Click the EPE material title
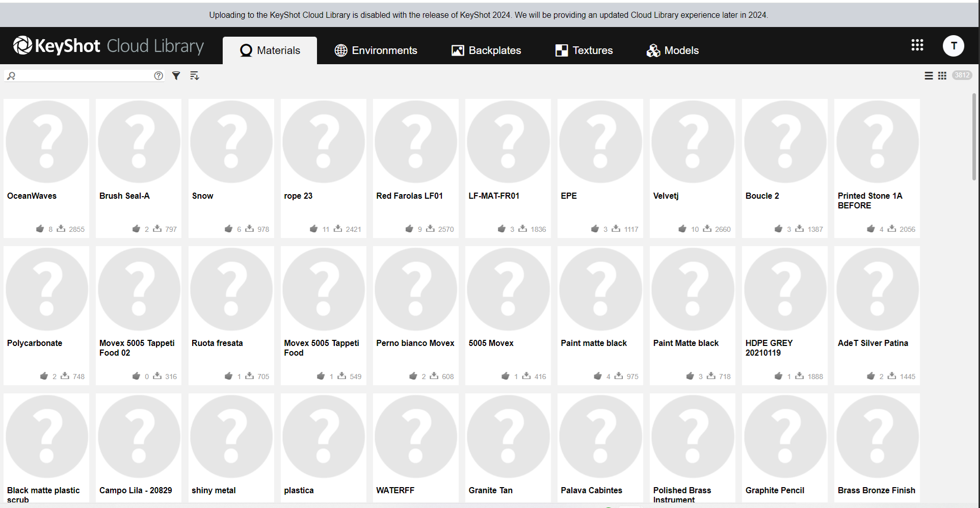The height and width of the screenshot is (508, 980). pos(569,196)
